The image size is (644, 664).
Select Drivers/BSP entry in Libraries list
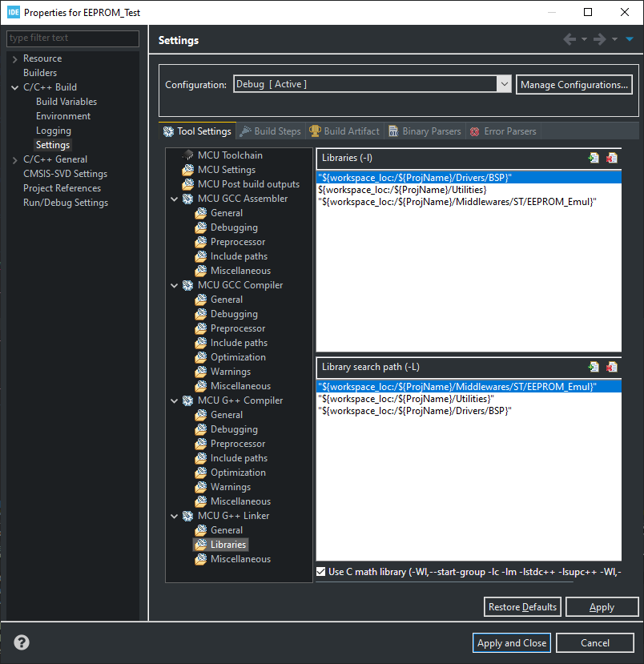pyautogui.click(x=469, y=178)
